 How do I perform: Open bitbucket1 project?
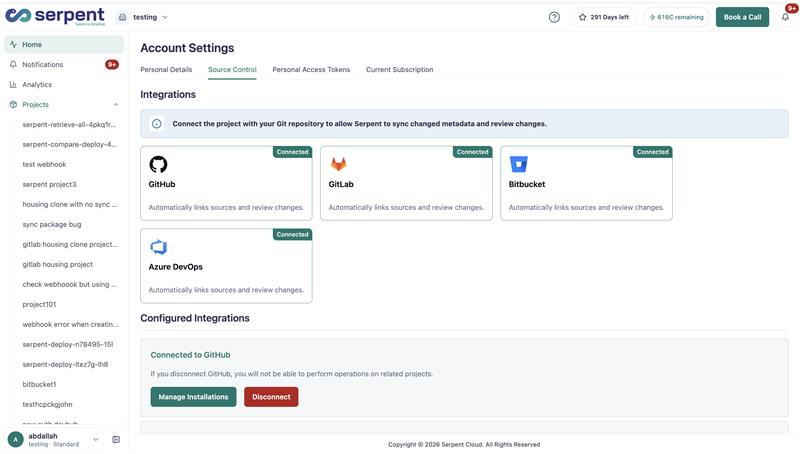[39, 384]
